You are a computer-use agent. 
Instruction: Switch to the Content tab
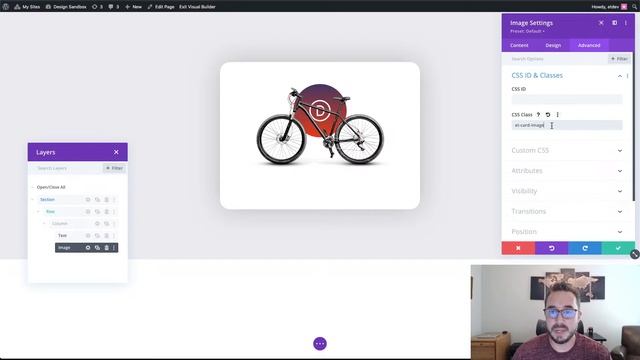pyautogui.click(x=519, y=45)
